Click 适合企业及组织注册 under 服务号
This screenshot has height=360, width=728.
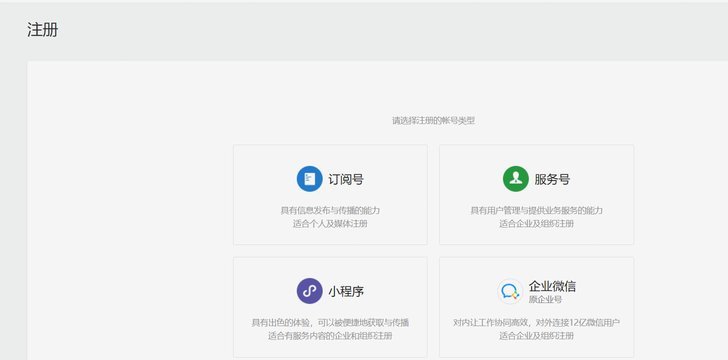pyautogui.click(x=537, y=223)
